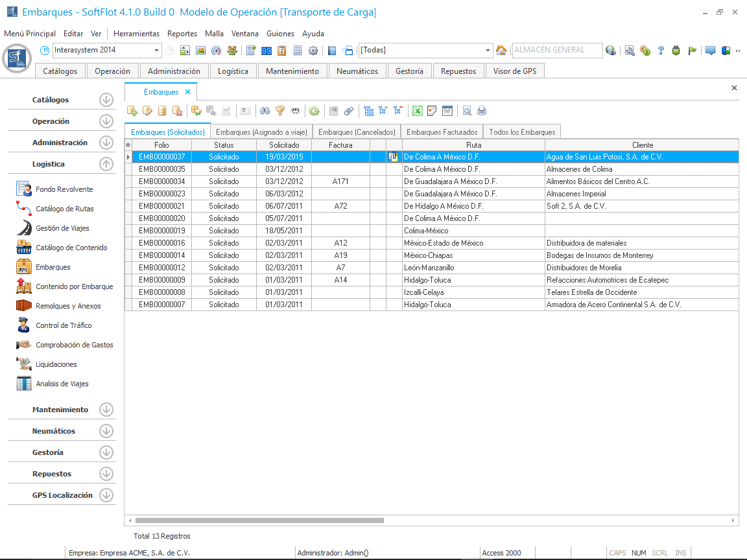
Task: Select the Neumáticos ribbon tab
Action: (x=357, y=71)
